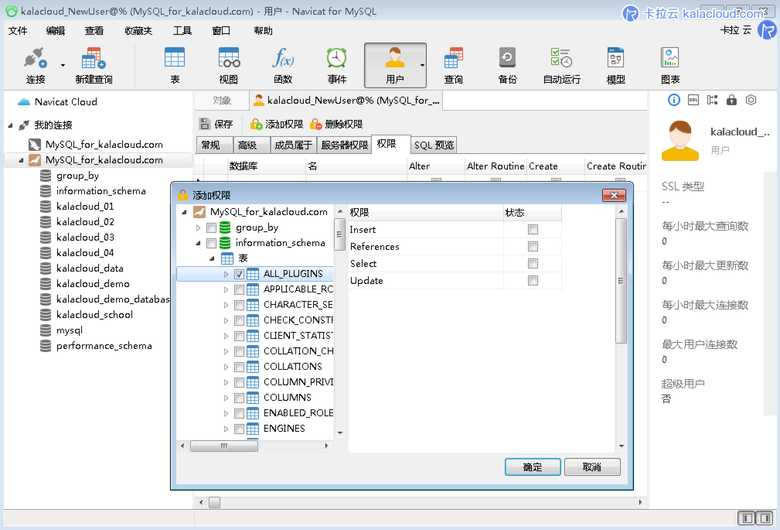Collapse information_schema node in dialog tree

pyautogui.click(x=198, y=243)
